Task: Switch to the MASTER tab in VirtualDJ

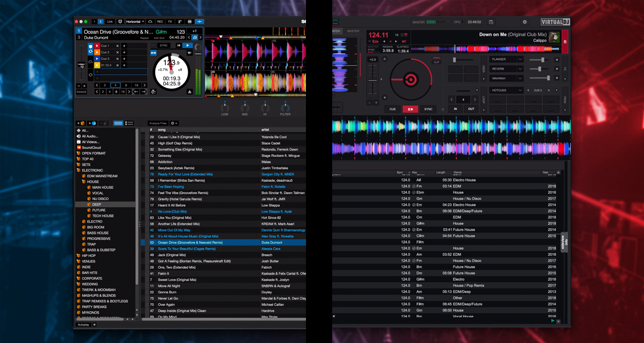Action: pyautogui.click(x=353, y=31)
